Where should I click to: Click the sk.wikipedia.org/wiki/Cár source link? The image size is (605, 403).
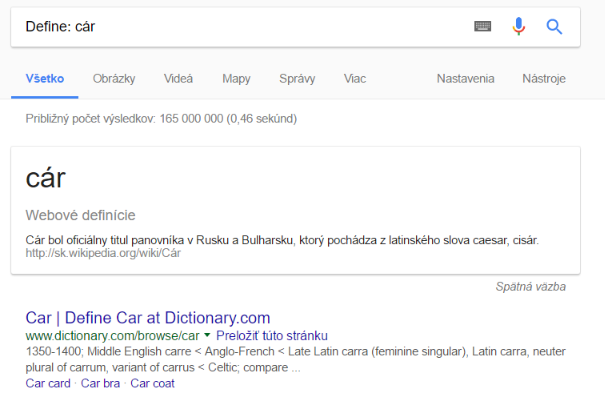coord(103,253)
